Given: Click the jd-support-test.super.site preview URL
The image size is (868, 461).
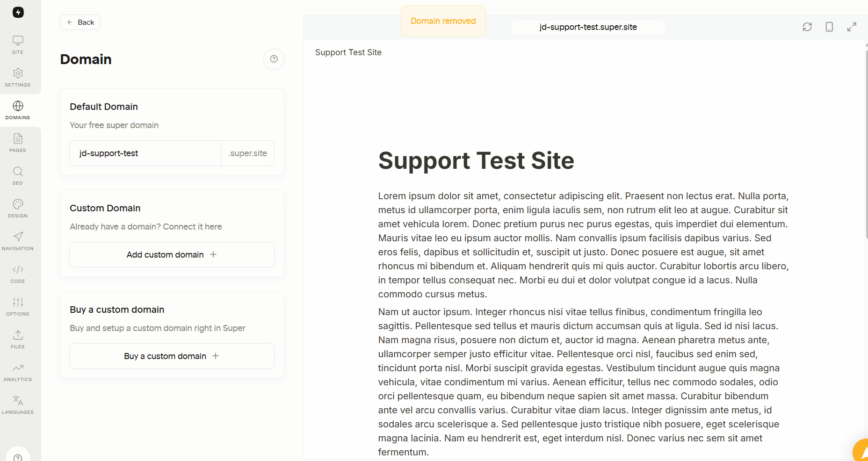Looking at the screenshot, I should click(588, 27).
